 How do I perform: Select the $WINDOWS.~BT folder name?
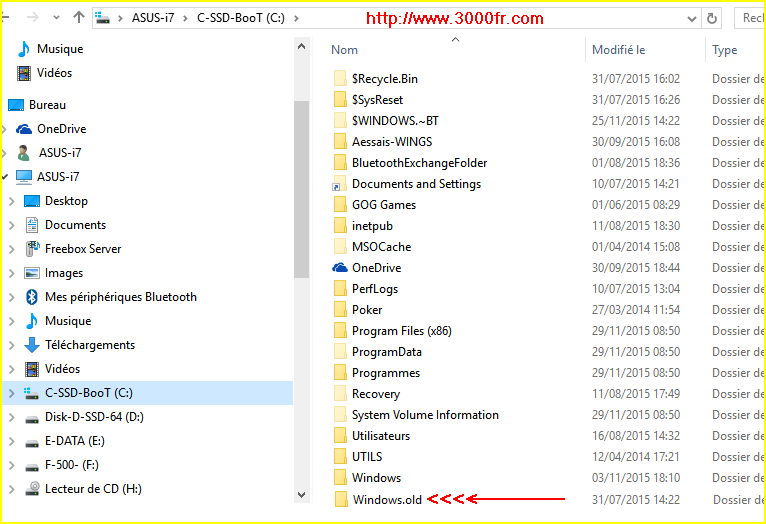click(x=395, y=121)
